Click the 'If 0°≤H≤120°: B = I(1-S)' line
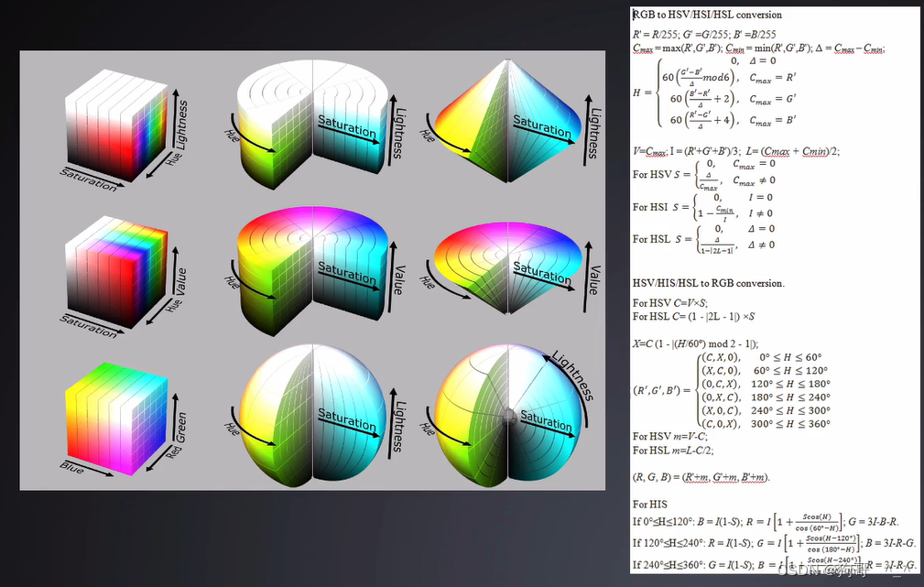Viewport: 924px width, 587px height. pyautogui.click(x=766, y=522)
